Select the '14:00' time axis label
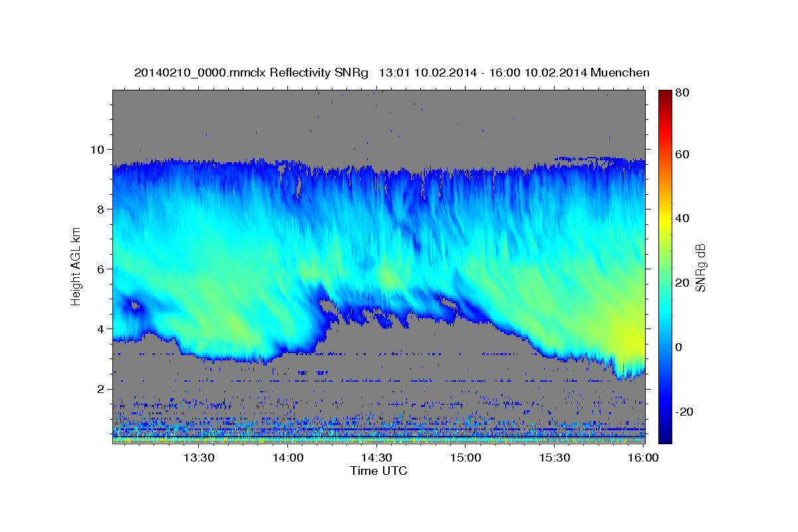This screenshot has width=798, height=532. [x=287, y=458]
